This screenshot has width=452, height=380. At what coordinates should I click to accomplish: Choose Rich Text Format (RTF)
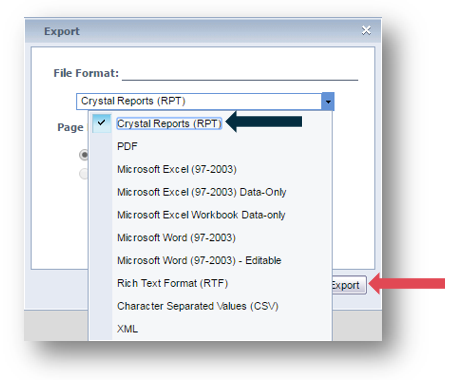172,283
